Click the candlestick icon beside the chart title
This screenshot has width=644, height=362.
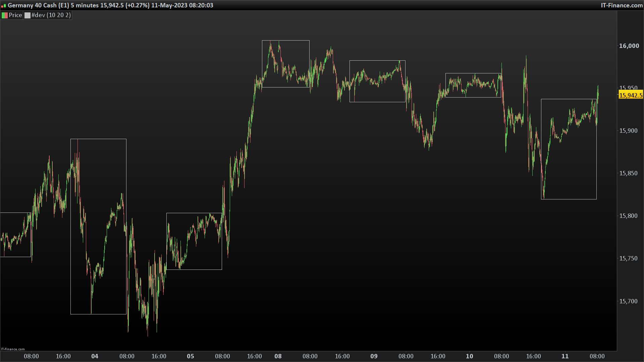click(3, 5)
